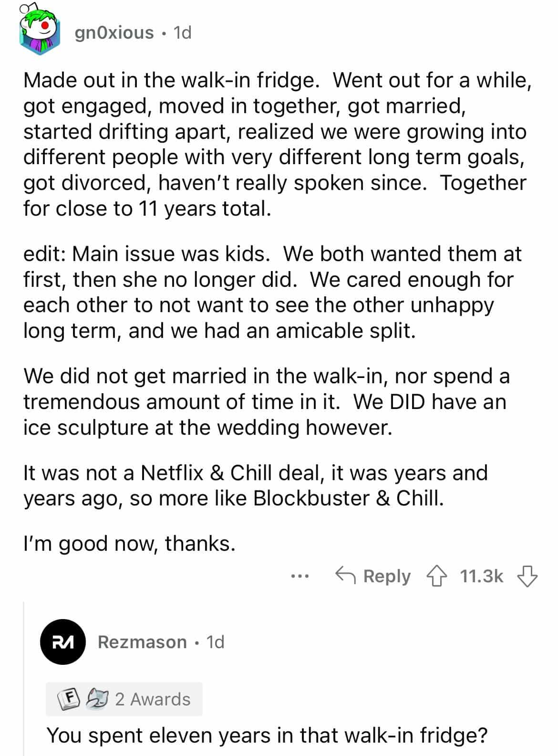Screen dimensions: 558x756
Task: Click the 'edit: Main issue was kids' paragraph
Action: coord(272,292)
